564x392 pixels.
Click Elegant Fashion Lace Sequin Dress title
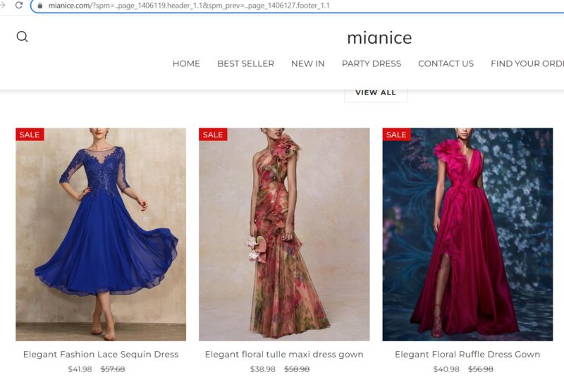click(101, 354)
